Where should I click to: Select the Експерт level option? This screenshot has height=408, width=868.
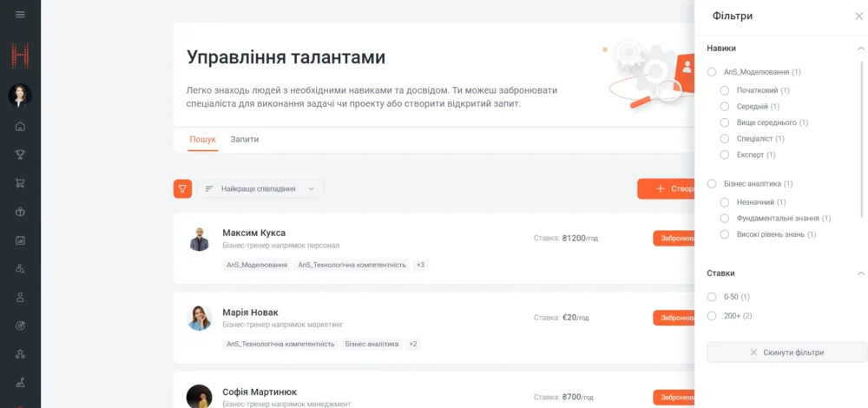tap(725, 155)
